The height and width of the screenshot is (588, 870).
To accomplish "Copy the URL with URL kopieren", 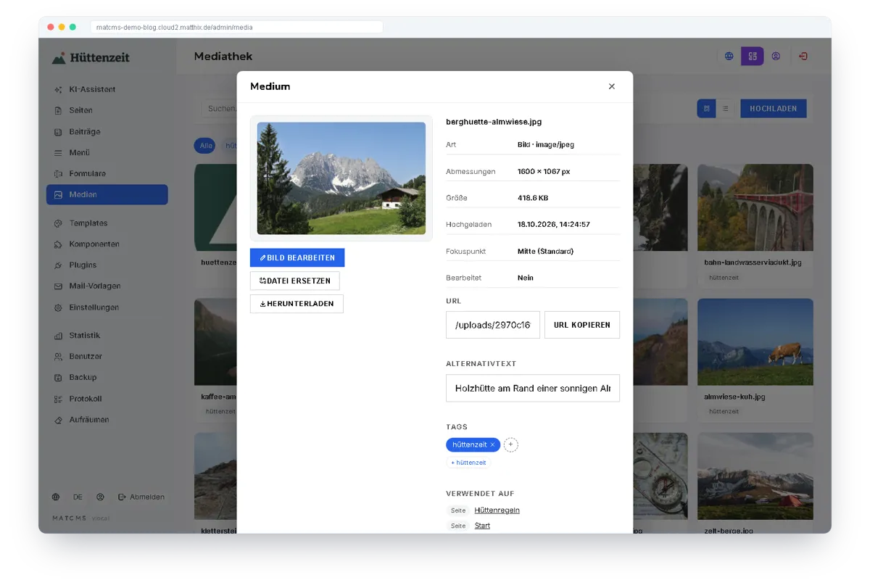I will tap(582, 325).
